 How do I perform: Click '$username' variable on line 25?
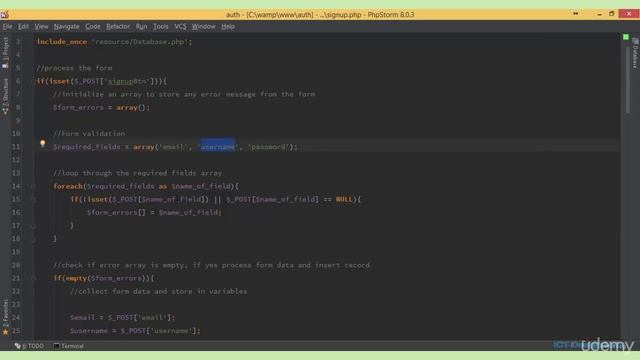89,331
